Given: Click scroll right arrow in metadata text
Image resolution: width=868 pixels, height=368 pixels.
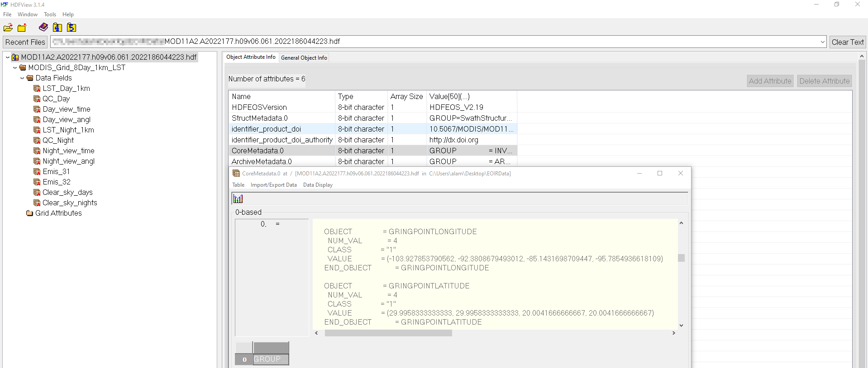Looking at the screenshot, I should point(673,333).
